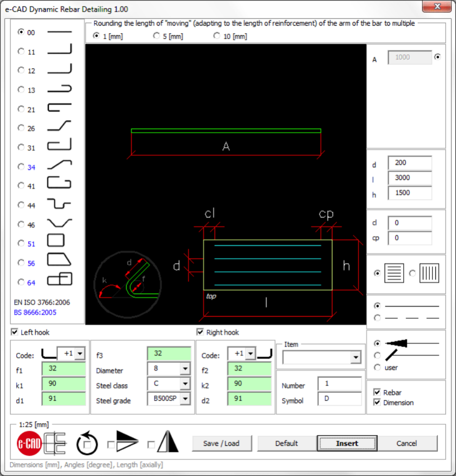Pick the shape 41 bar icon
The height and width of the screenshot is (476, 456).
[x=59, y=183]
